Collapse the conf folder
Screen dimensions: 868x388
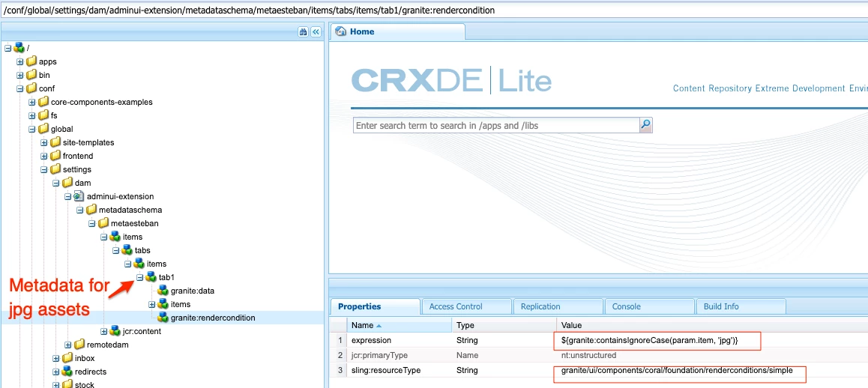(20, 88)
